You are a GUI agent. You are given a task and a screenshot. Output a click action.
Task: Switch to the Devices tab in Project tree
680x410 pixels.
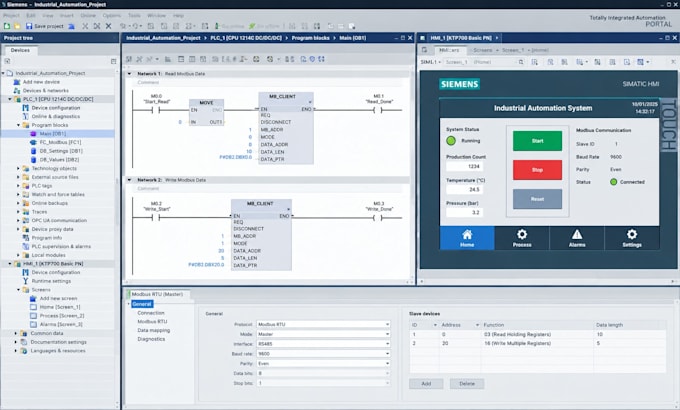point(20,50)
